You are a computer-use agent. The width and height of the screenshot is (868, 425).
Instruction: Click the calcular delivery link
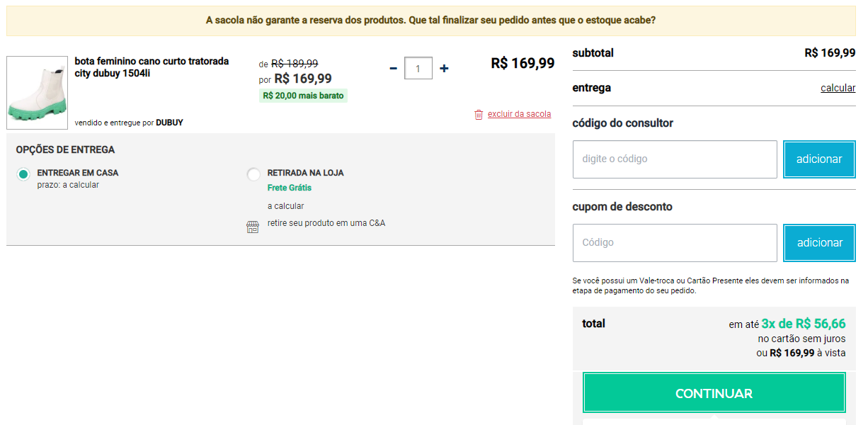pyautogui.click(x=838, y=88)
